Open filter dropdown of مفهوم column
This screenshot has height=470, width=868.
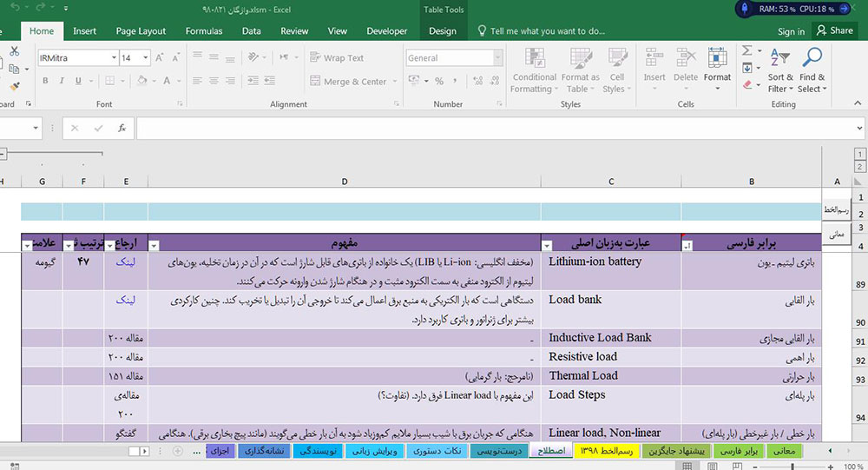[x=155, y=246]
